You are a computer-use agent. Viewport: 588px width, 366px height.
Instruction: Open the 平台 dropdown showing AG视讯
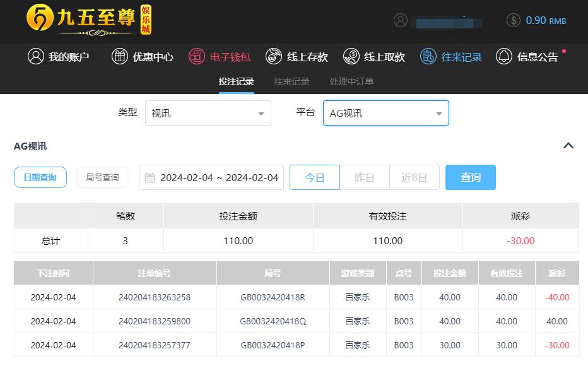coord(386,113)
